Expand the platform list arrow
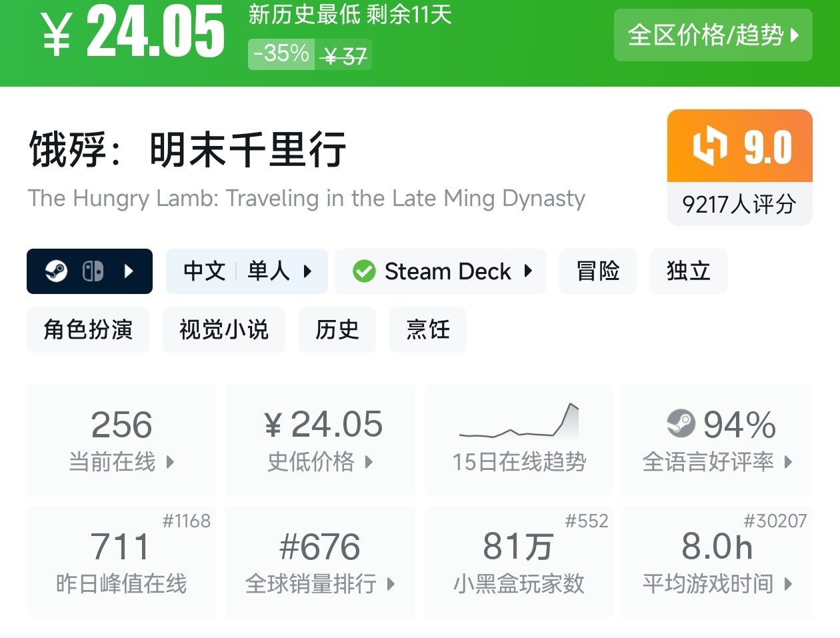The height and width of the screenshot is (638, 840). coord(129,271)
